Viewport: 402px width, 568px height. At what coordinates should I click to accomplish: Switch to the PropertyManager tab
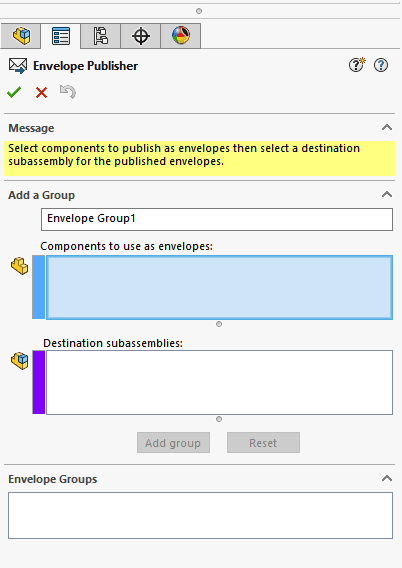point(60,36)
